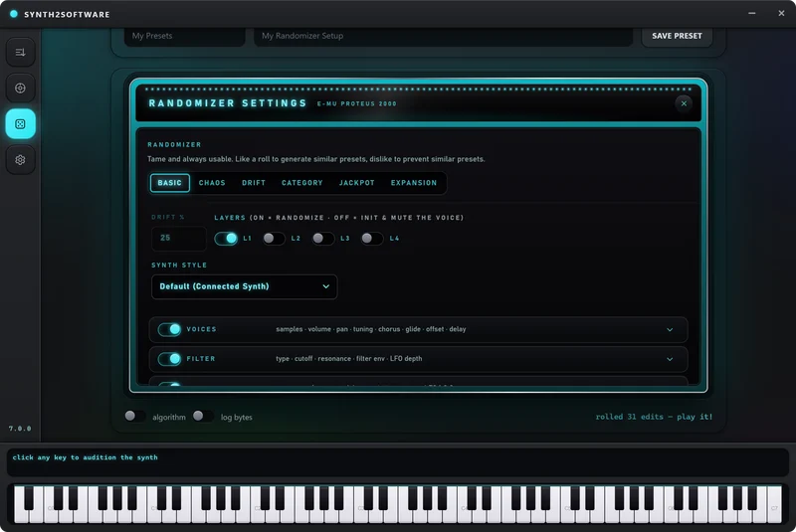Expand the Voices section chevron
Image resolution: width=796 pixels, height=532 pixels.
(670, 330)
